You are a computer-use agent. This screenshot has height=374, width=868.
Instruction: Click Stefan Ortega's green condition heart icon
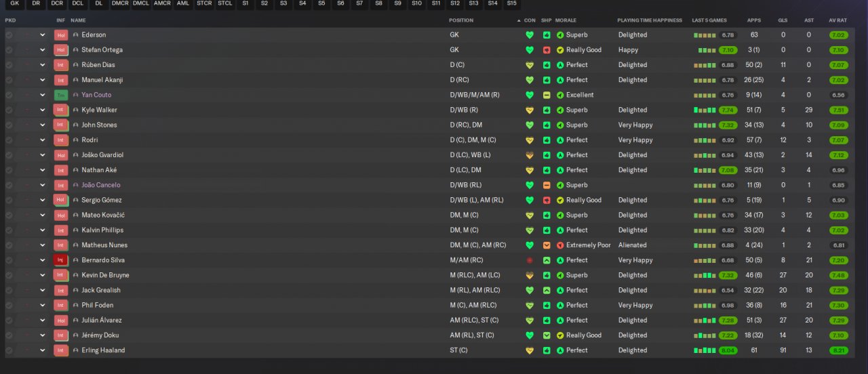coord(530,50)
